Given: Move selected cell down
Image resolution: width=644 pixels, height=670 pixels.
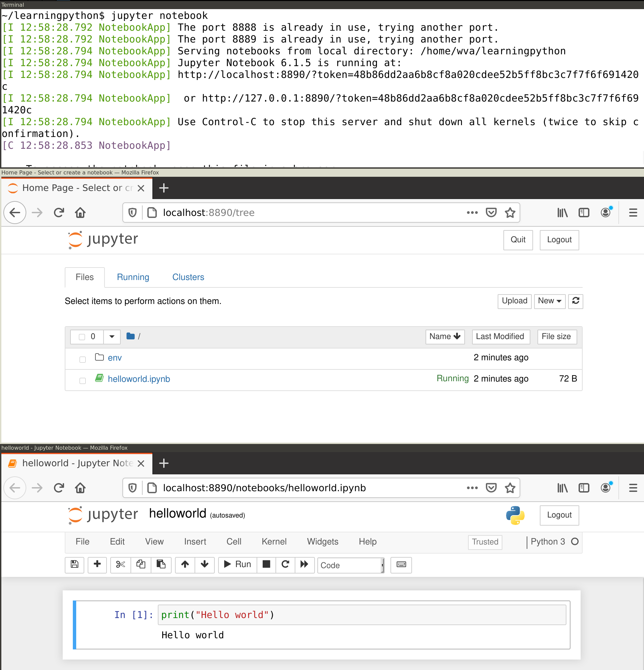Looking at the screenshot, I should 204,564.
